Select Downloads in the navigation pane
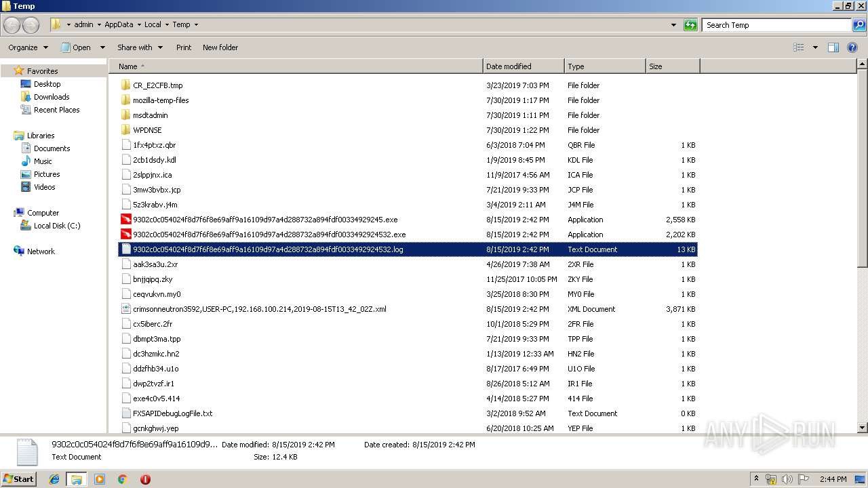868x488 pixels. [x=52, y=97]
